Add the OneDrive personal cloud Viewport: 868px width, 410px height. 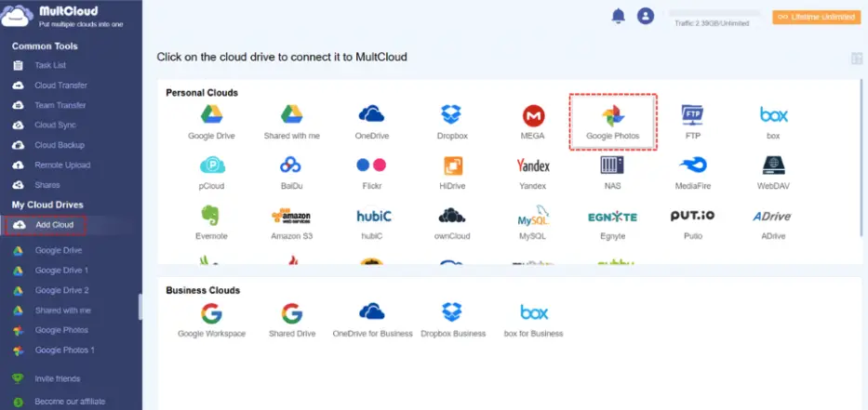tap(371, 122)
